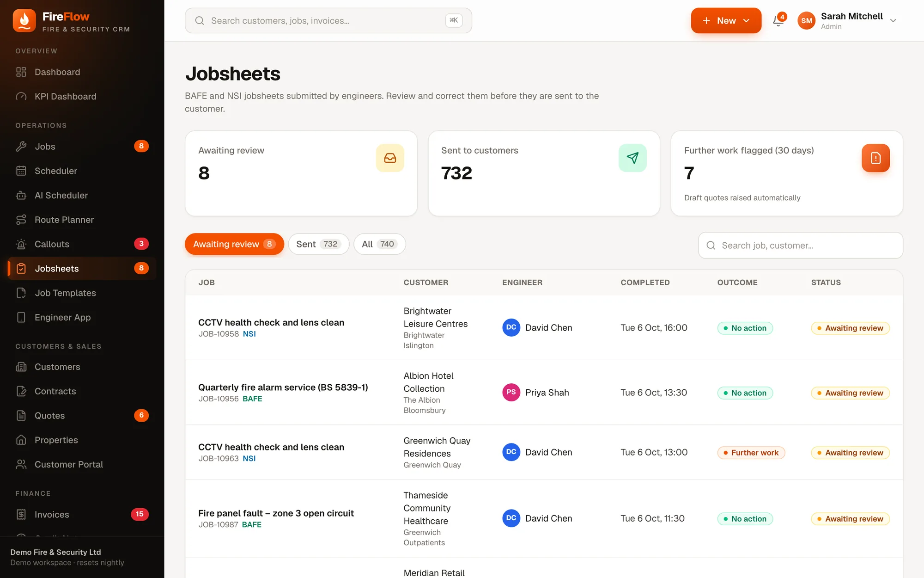Go to KPI Dashboard
924x578 pixels.
pos(82,97)
